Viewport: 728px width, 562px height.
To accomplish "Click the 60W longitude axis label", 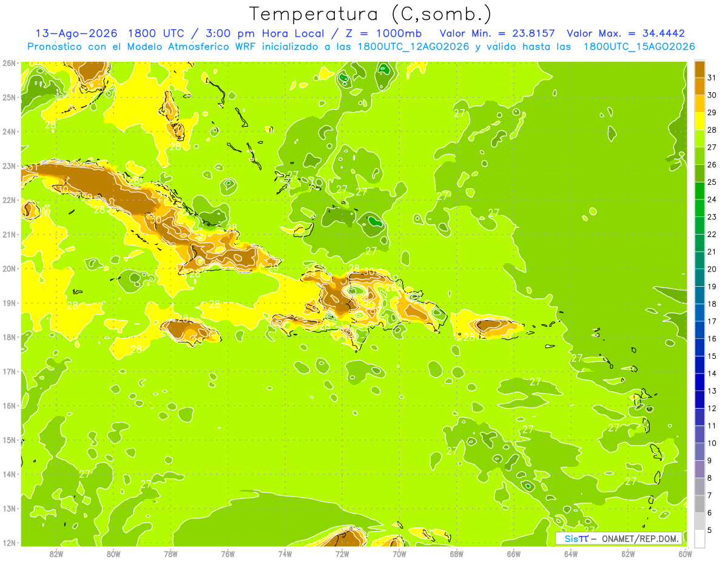I will point(686,553).
